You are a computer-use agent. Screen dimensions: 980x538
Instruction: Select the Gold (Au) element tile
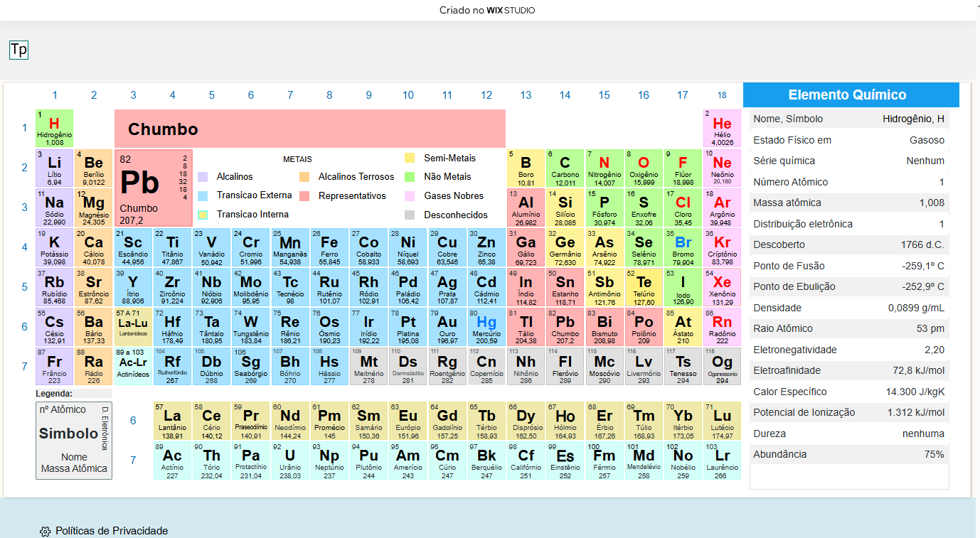click(x=447, y=327)
